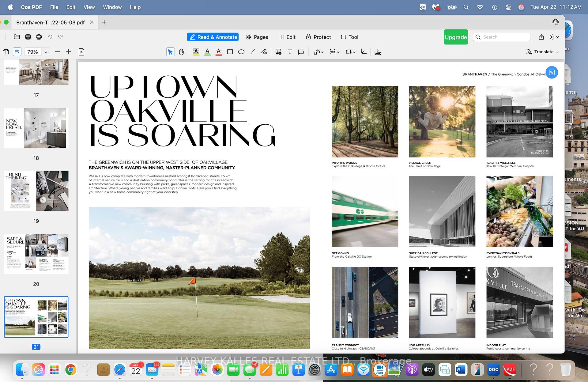
Task: Add a note comment annotation
Action: [301, 52]
